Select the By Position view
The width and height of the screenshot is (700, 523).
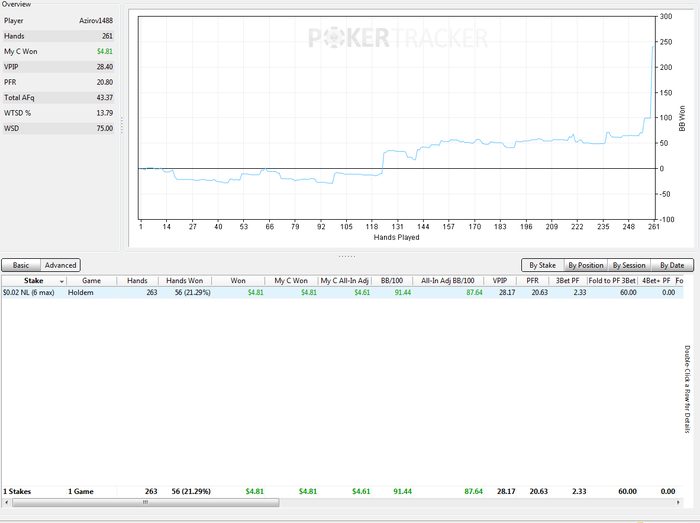[x=586, y=265]
